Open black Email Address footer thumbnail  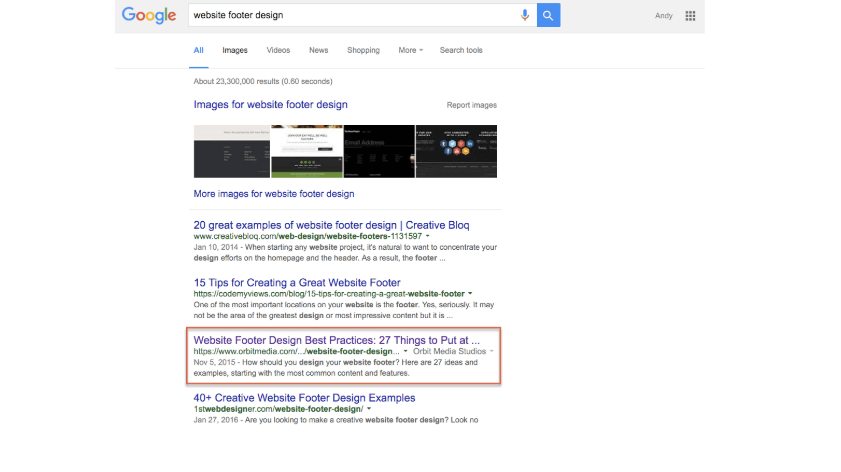click(x=379, y=151)
